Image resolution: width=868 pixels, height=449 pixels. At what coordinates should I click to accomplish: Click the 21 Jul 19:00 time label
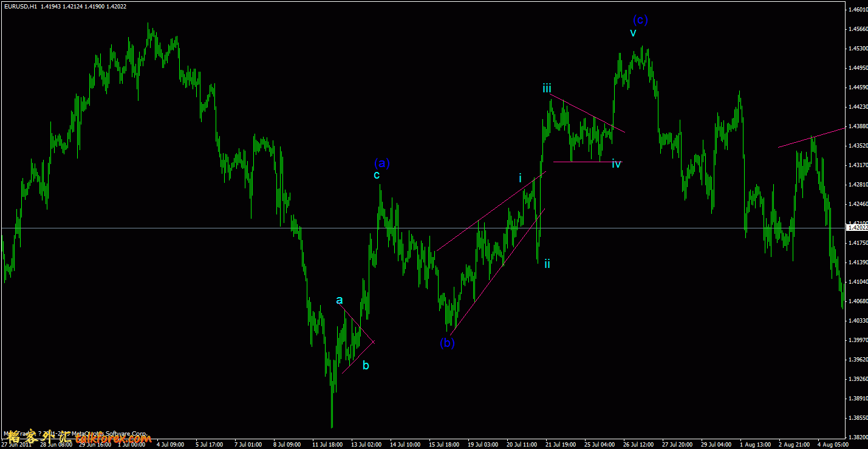coord(562,444)
